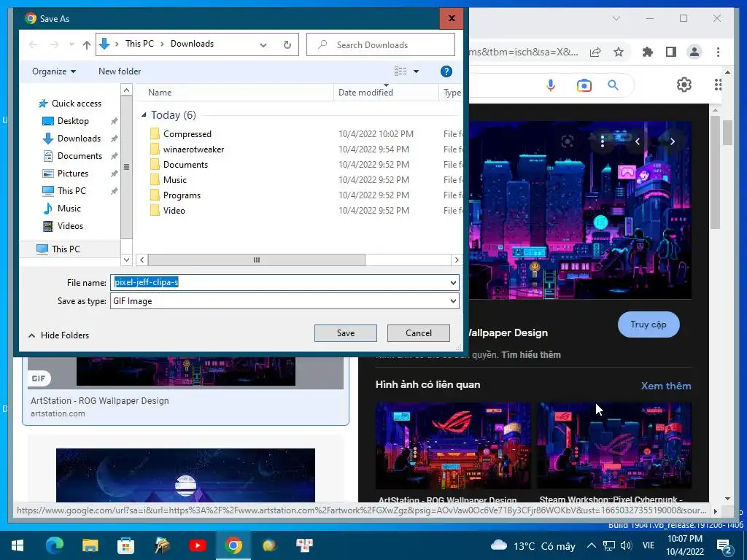The height and width of the screenshot is (560, 747).
Task: Open Microsoft Store from taskbar
Action: [125, 545]
